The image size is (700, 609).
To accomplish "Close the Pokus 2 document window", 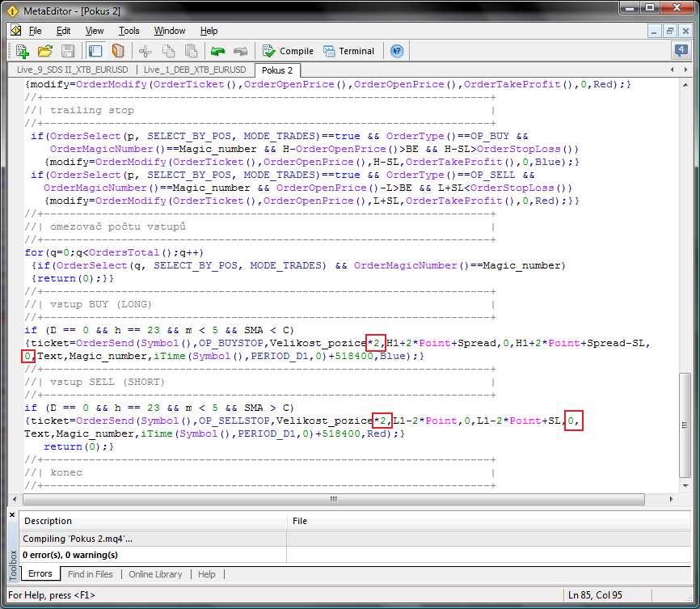I will [x=685, y=31].
